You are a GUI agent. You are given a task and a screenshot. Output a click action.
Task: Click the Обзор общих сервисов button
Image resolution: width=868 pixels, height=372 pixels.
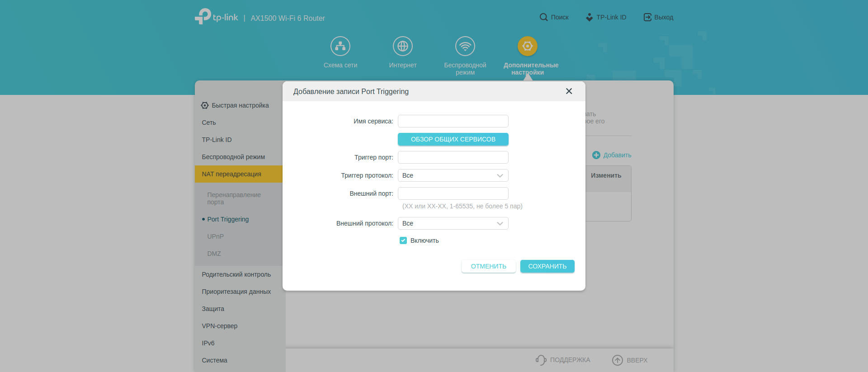[x=453, y=139]
